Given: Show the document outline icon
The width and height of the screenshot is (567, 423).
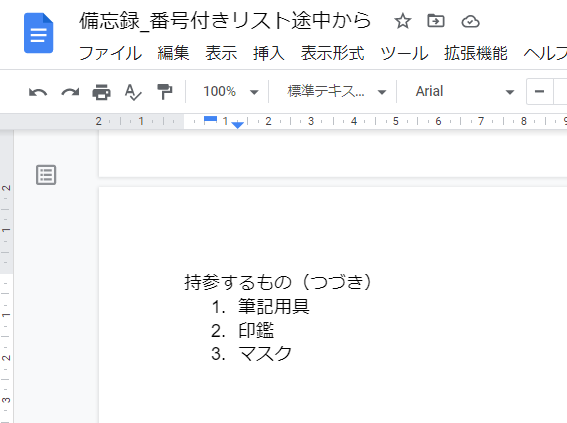Looking at the screenshot, I should tap(46, 175).
